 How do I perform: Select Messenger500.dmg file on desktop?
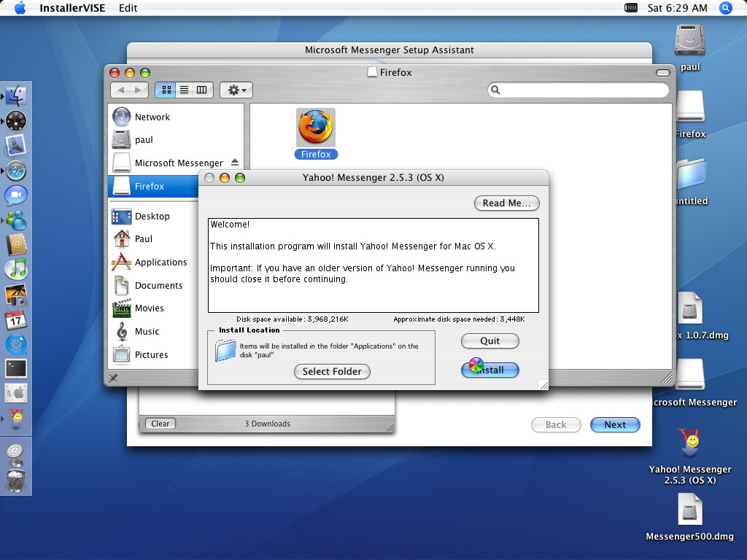690,510
